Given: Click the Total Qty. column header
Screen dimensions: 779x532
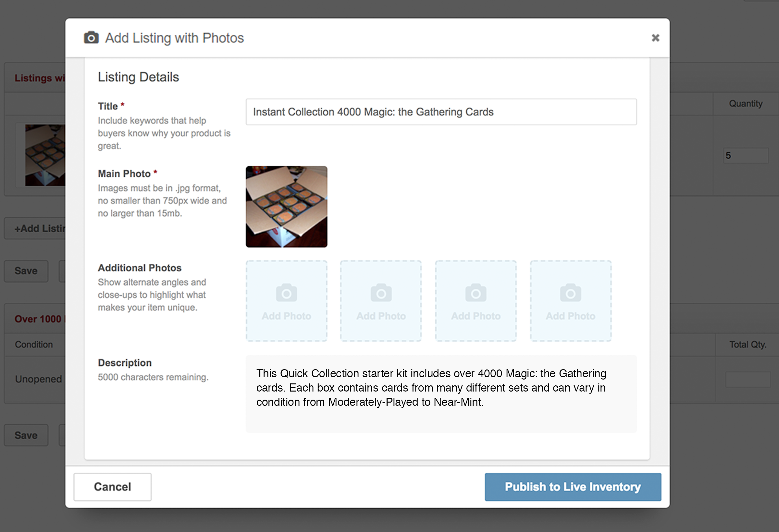Looking at the screenshot, I should click(x=748, y=345).
